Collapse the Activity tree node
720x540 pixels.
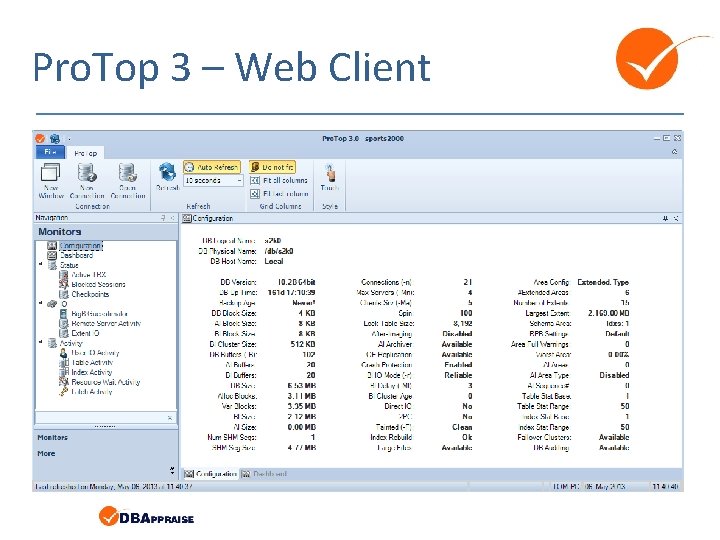(x=41, y=342)
